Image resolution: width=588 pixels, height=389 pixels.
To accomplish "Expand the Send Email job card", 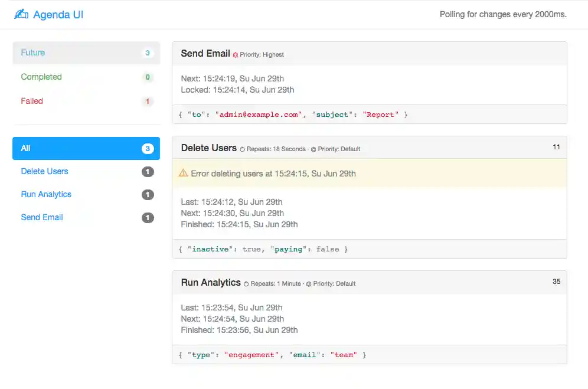I will click(205, 53).
